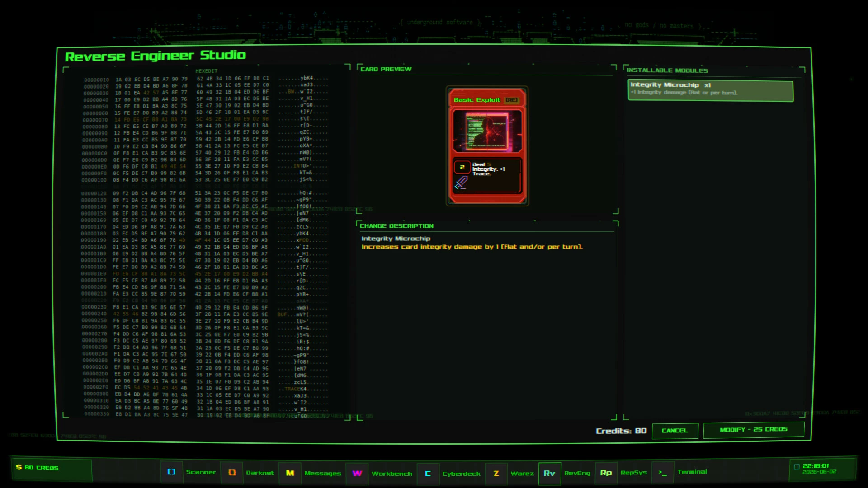Click the Card Preview panel header
Image resolution: width=868 pixels, height=488 pixels.
pos(386,69)
